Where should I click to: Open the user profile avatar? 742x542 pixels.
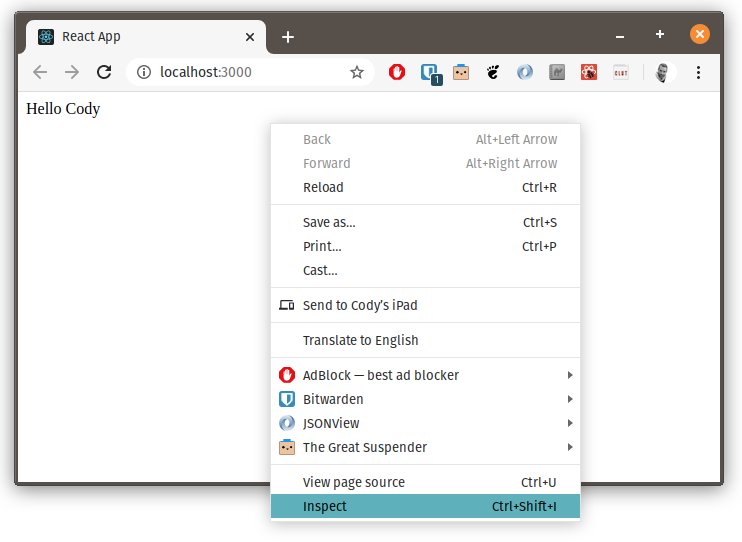(x=662, y=72)
